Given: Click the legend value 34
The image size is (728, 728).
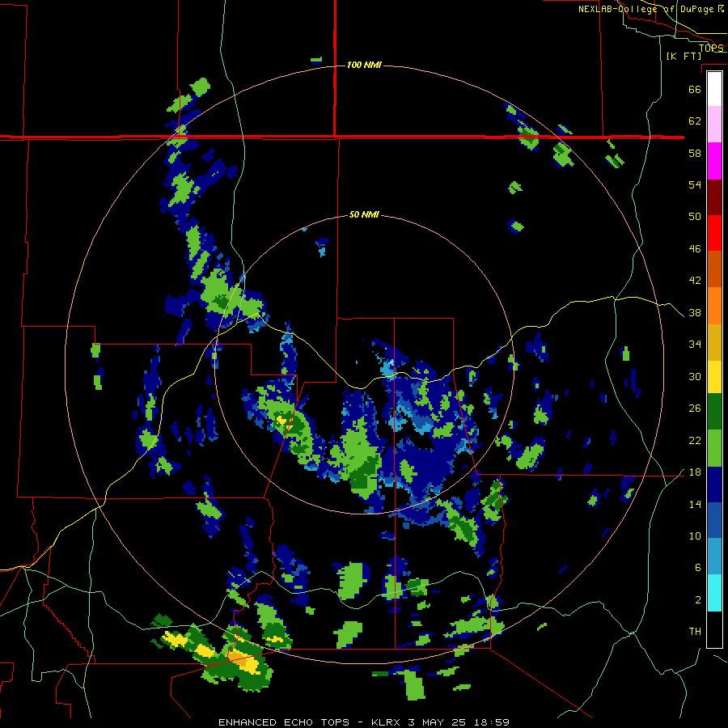Looking at the screenshot, I should (695, 345).
